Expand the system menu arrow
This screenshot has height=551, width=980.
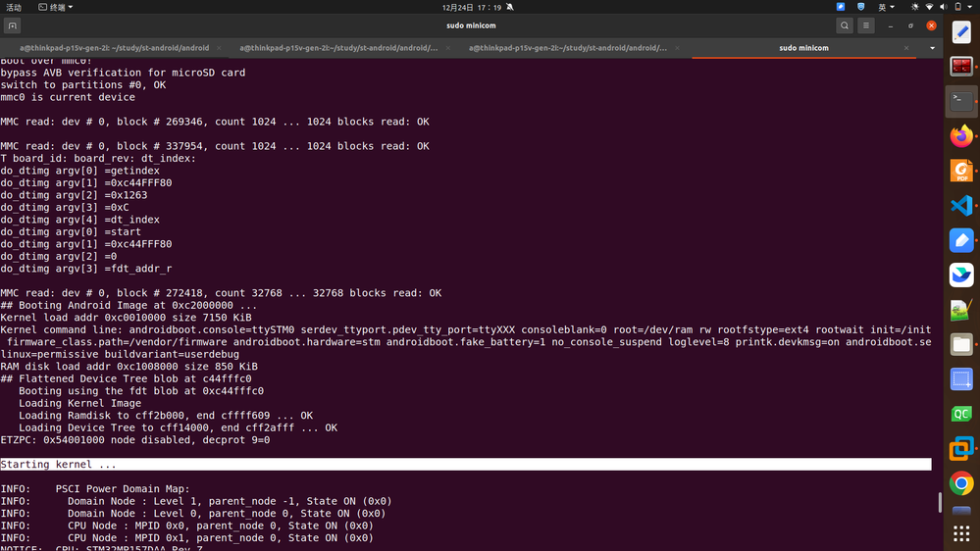[969, 7]
